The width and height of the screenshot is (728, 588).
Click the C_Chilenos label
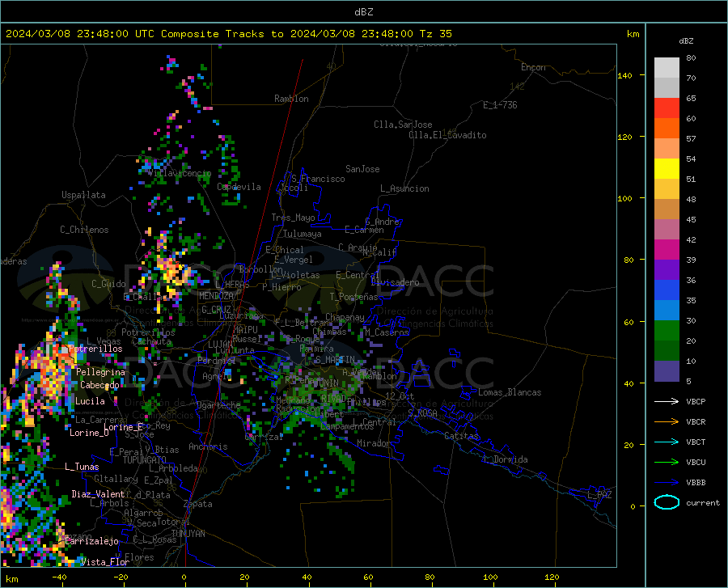pyautogui.click(x=84, y=230)
